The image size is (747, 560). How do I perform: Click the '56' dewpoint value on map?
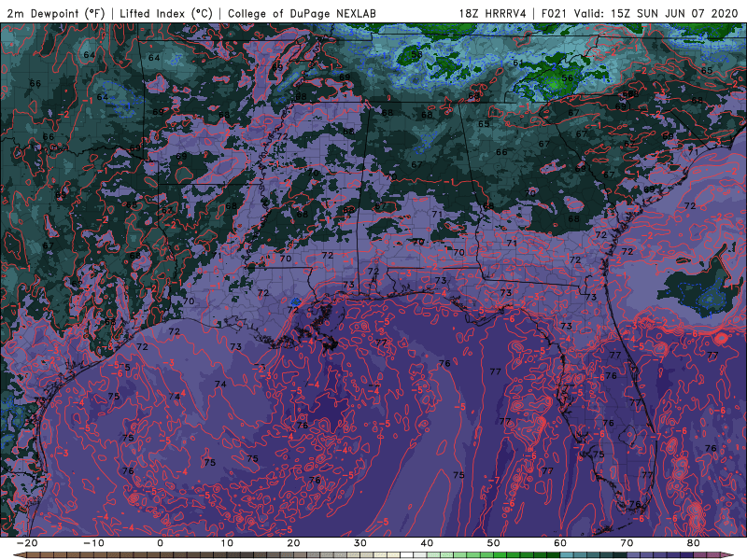[x=567, y=78]
